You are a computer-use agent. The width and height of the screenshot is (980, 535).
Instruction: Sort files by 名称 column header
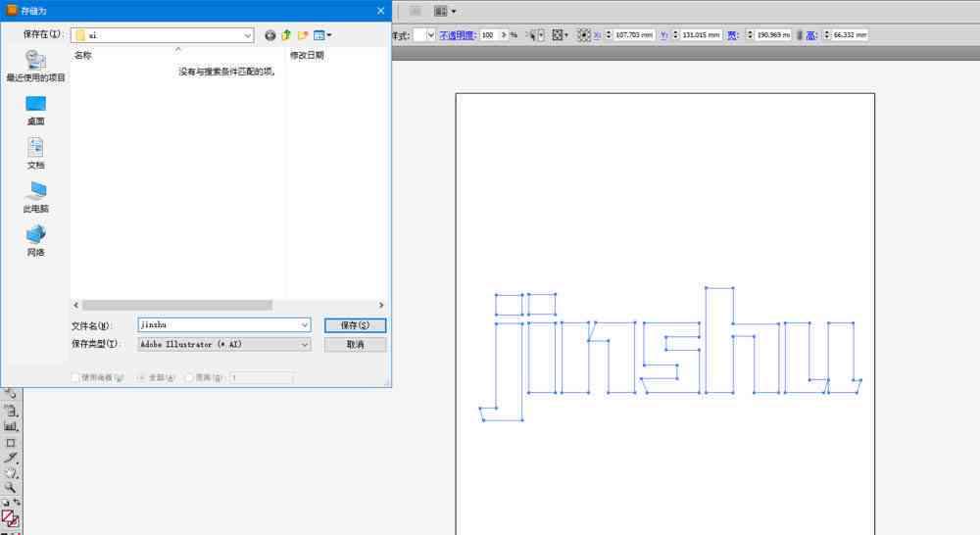[x=83, y=56]
